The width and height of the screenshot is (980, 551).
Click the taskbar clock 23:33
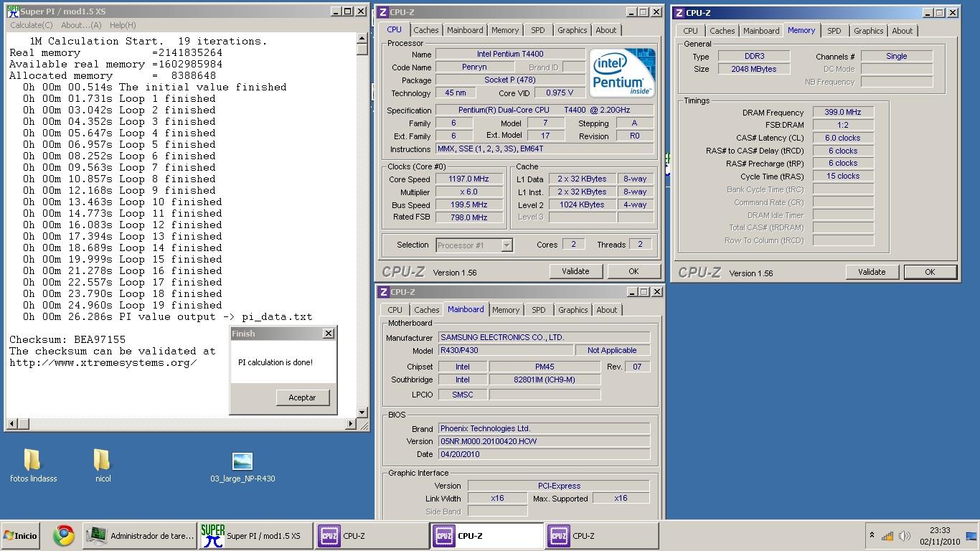coord(940,531)
